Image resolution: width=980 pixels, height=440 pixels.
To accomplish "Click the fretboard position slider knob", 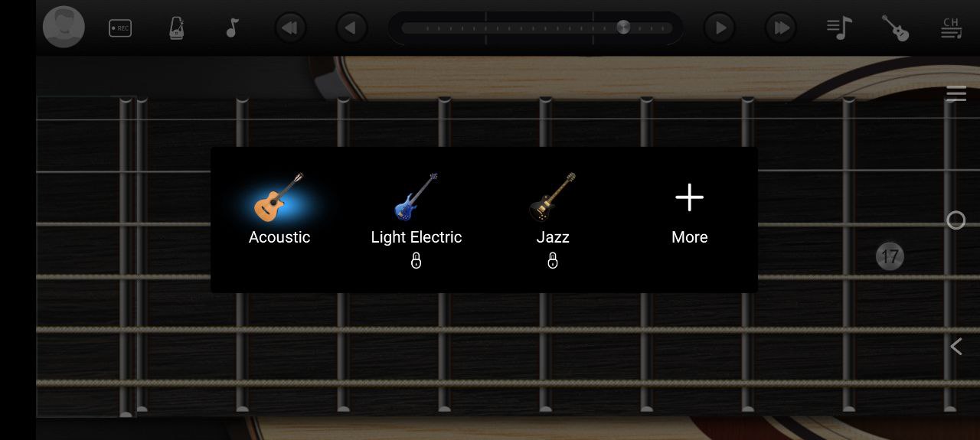I will point(623,28).
